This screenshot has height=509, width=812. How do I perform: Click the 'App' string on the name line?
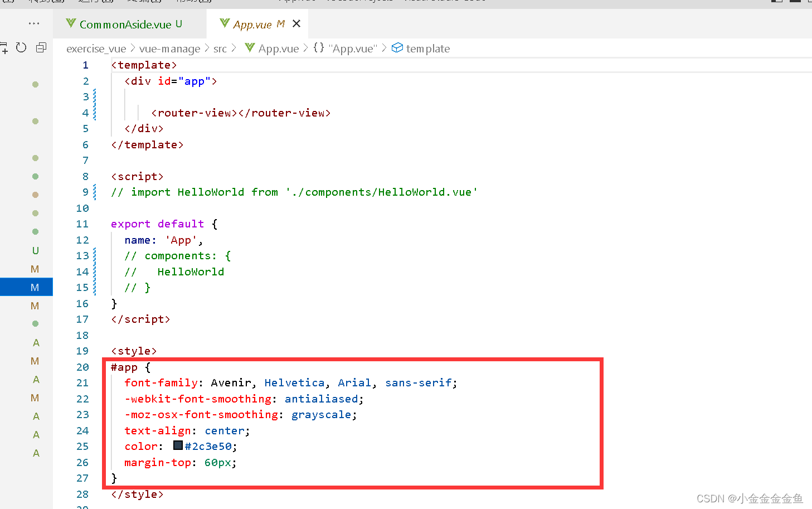[x=181, y=240]
